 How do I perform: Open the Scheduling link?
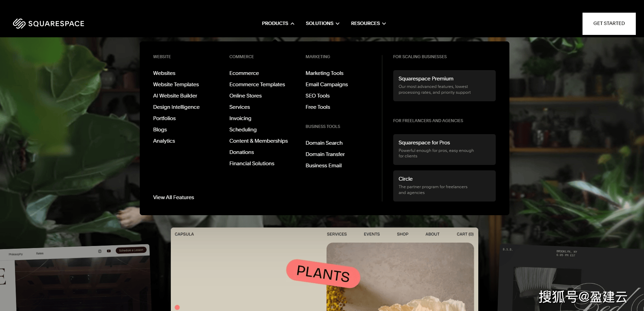[243, 130]
